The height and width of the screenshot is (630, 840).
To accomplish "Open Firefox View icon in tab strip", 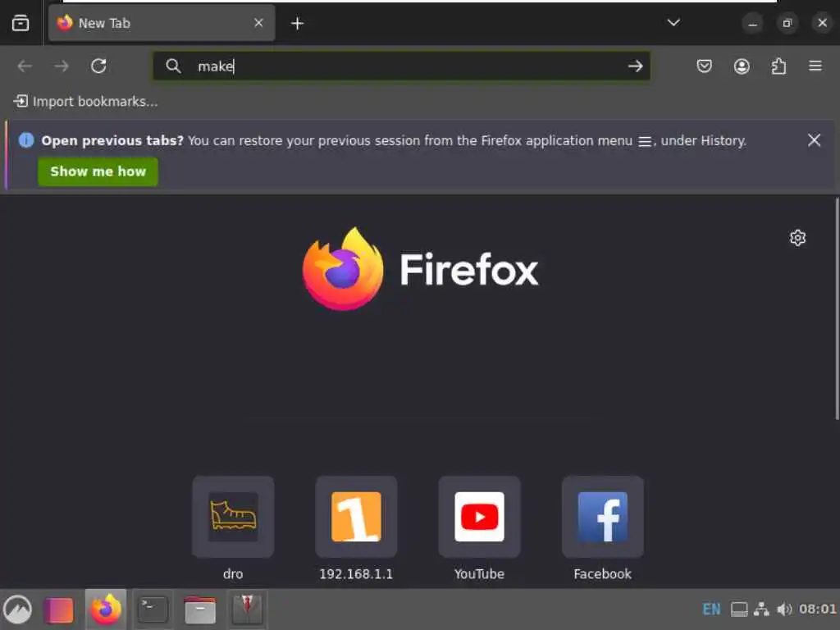I will pos(21,23).
